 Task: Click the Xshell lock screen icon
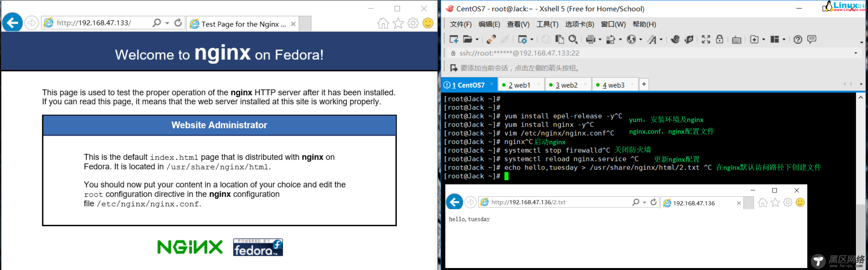coord(719,39)
